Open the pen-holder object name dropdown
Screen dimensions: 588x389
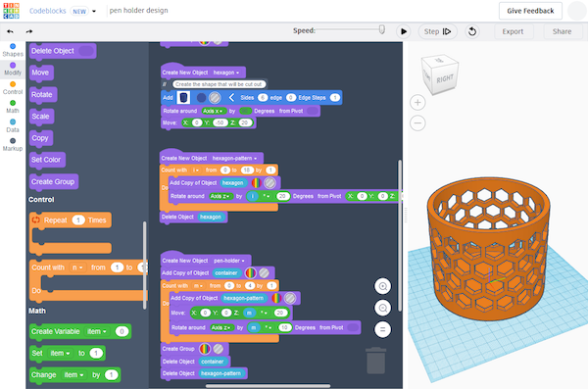coord(228,261)
